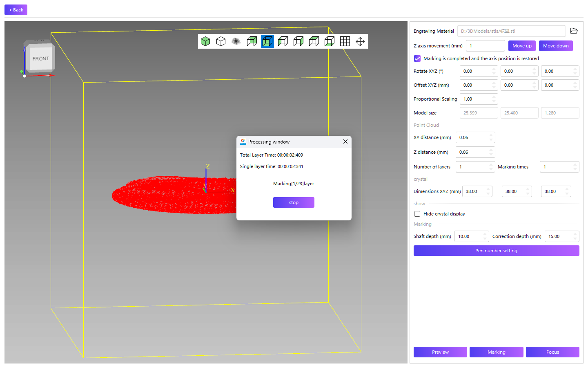Viewport: 588px width, 368px height.
Task: Enable Hide crystal display checkbox
Action: coord(417,214)
